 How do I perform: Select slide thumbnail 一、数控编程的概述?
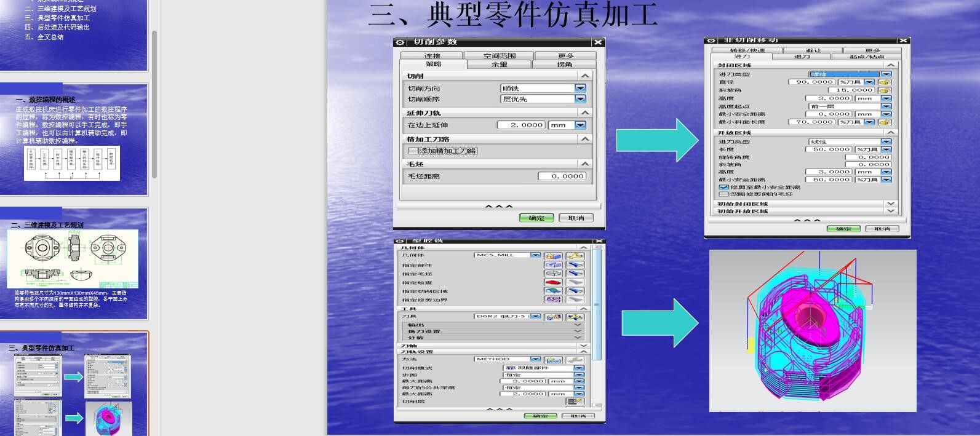tap(74, 140)
